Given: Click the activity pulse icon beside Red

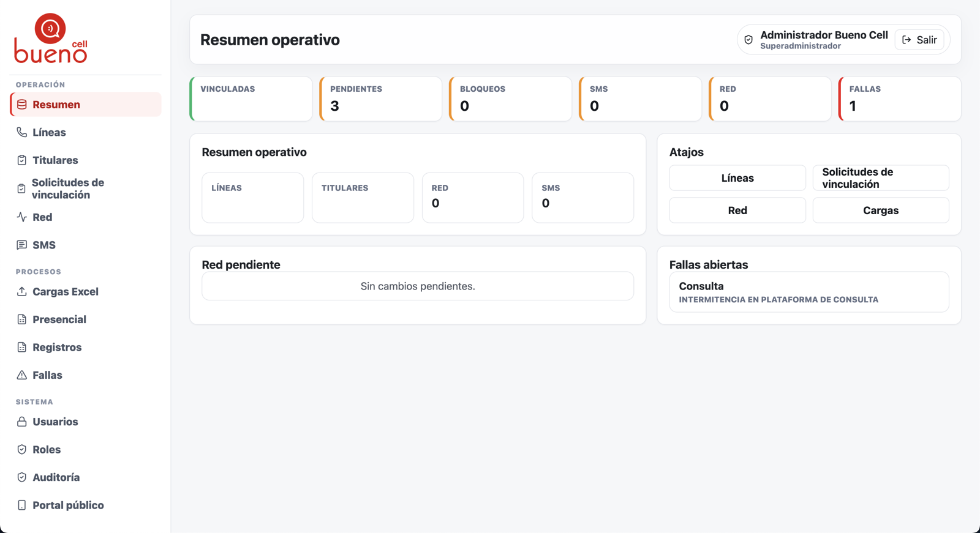Looking at the screenshot, I should (22, 217).
